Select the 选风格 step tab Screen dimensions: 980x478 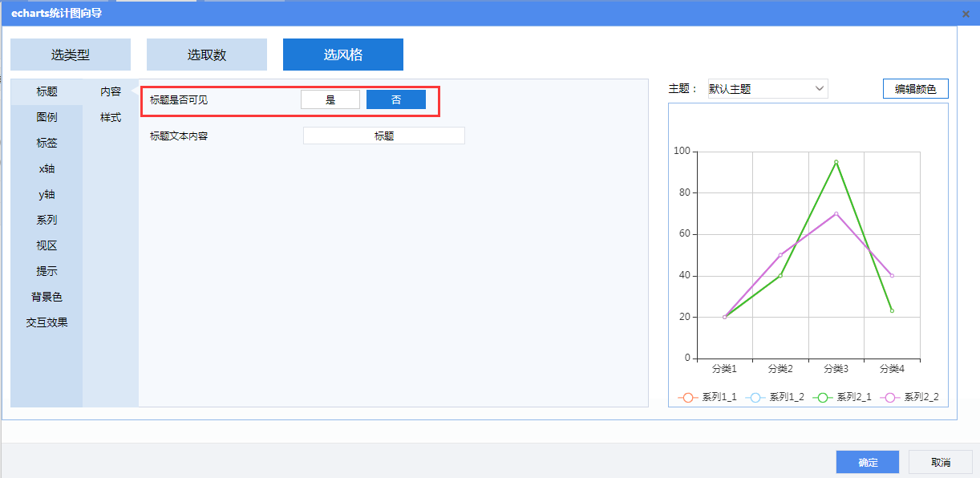[x=343, y=55]
